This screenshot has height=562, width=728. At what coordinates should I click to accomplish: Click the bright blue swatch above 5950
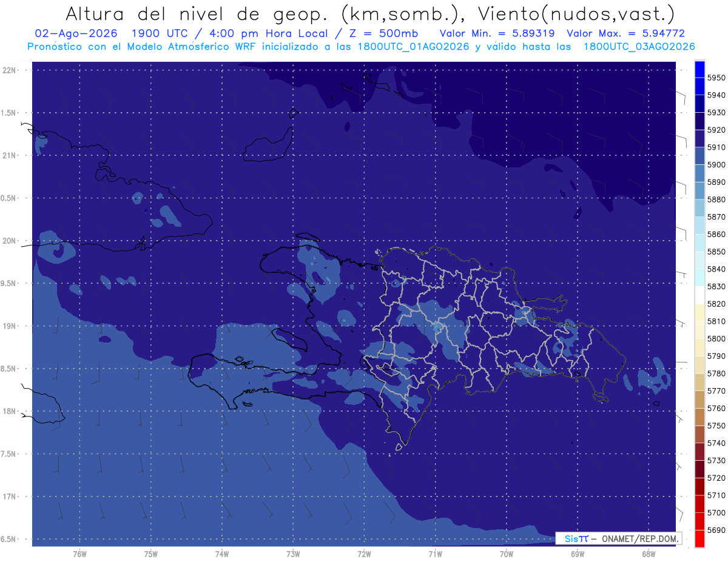point(699,69)
